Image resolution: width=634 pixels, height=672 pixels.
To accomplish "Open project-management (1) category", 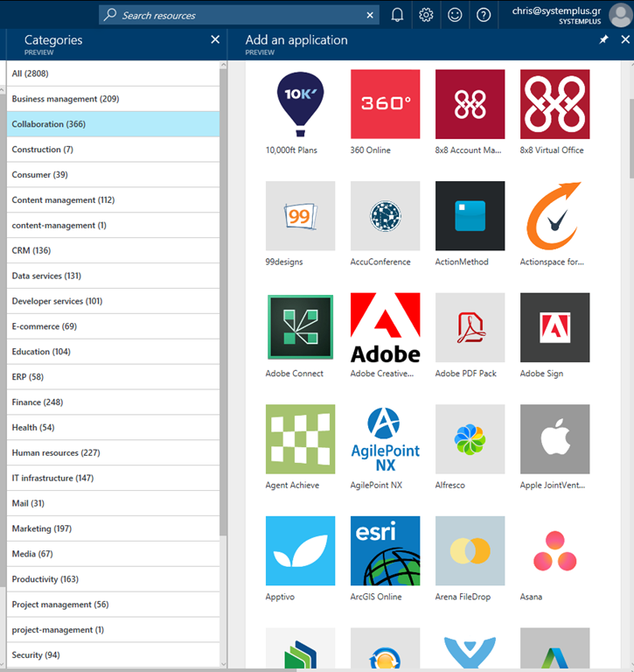I will [x=113, y=630].
